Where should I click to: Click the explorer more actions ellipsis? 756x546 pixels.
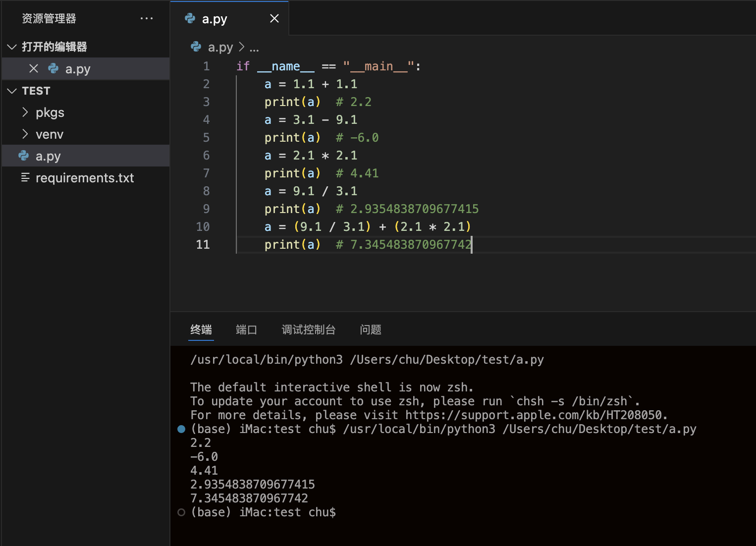tap(146, 19)
